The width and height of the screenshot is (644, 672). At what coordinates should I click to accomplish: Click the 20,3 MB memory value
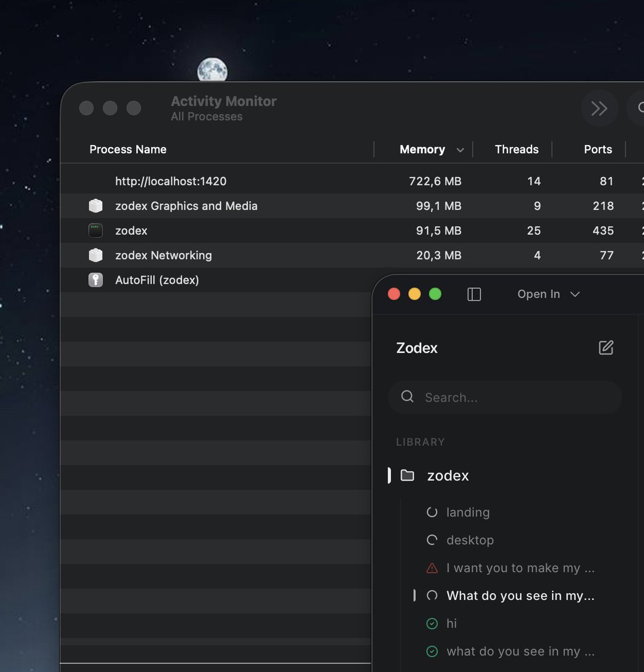[x=438, y=255]
